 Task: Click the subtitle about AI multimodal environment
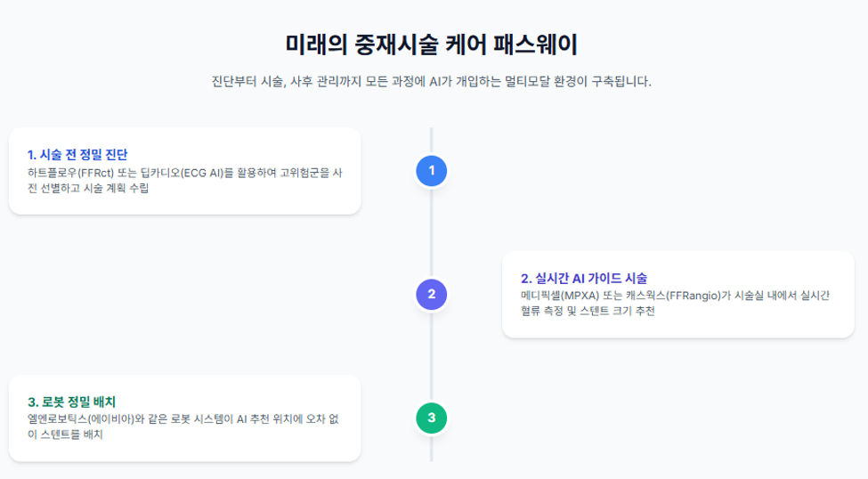pos(431,81)
